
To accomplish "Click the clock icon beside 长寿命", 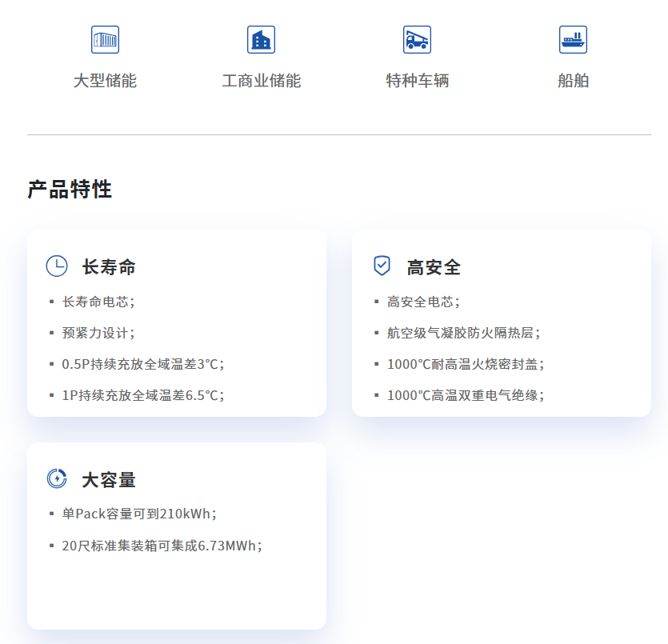I will [57, 266].
